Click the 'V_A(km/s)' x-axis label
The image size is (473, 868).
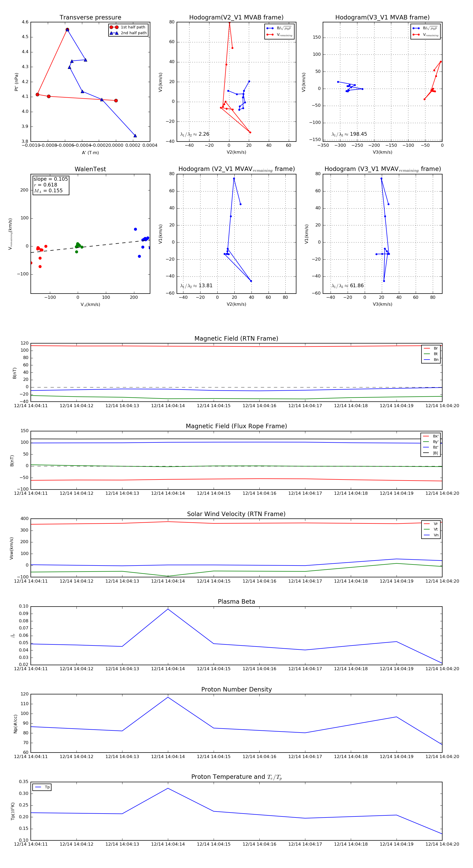pos(90,305)
